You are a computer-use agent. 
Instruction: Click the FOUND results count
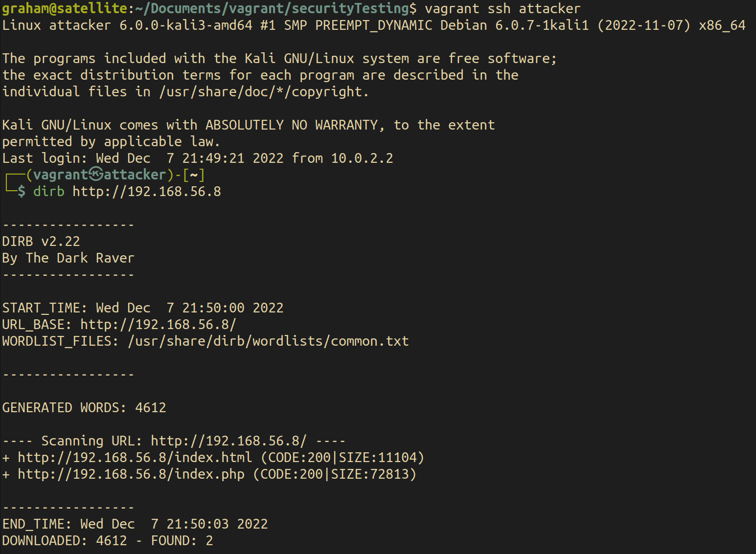[x=209, y=541]
